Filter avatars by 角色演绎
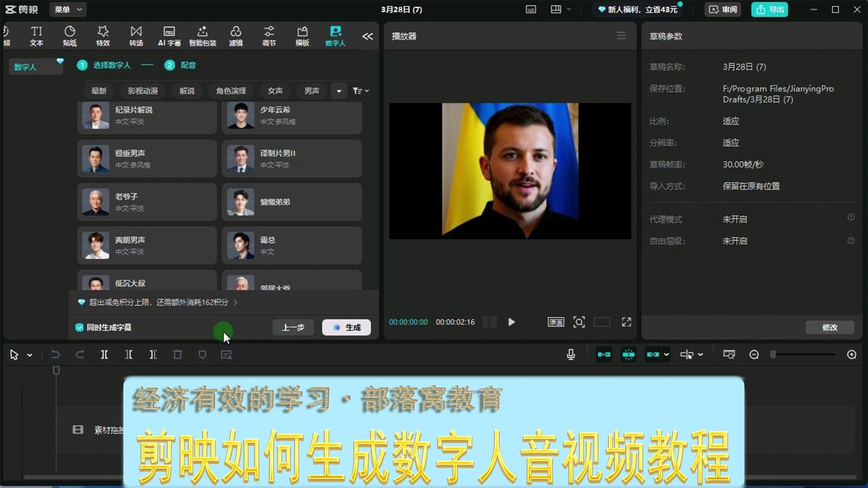Screen dimensions: 868x488 click(x=231, y=91)
